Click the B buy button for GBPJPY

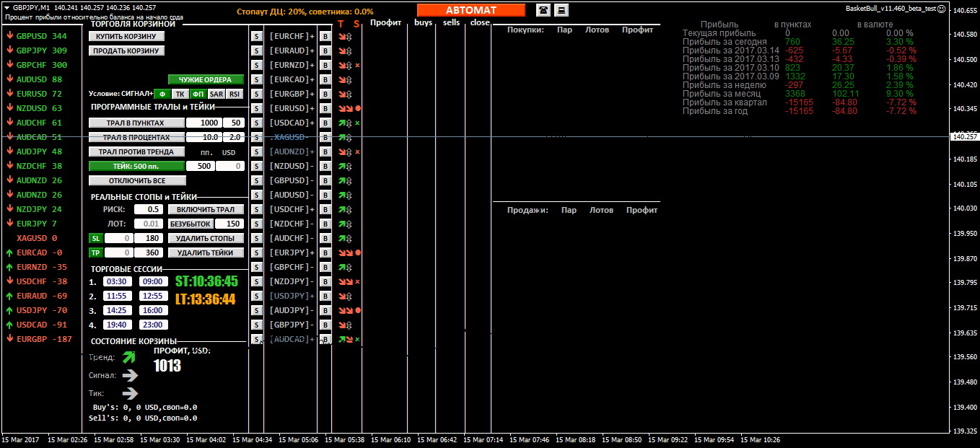pyautogui.click(x=325, y=325)
